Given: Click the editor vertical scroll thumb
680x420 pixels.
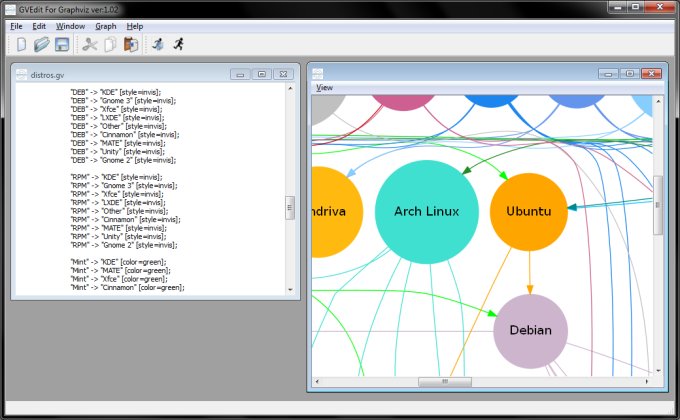Looking at the screenshot, I should (290, 208).
